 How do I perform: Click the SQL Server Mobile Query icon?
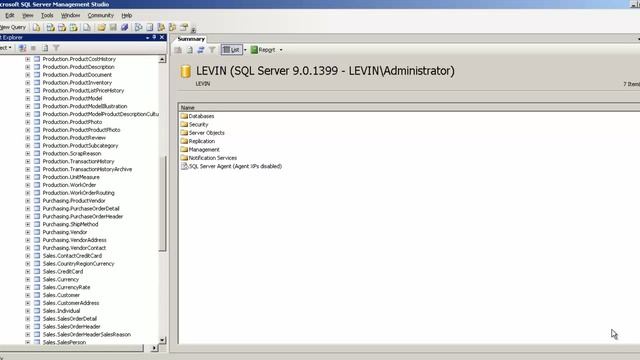[x=87, y=27]
